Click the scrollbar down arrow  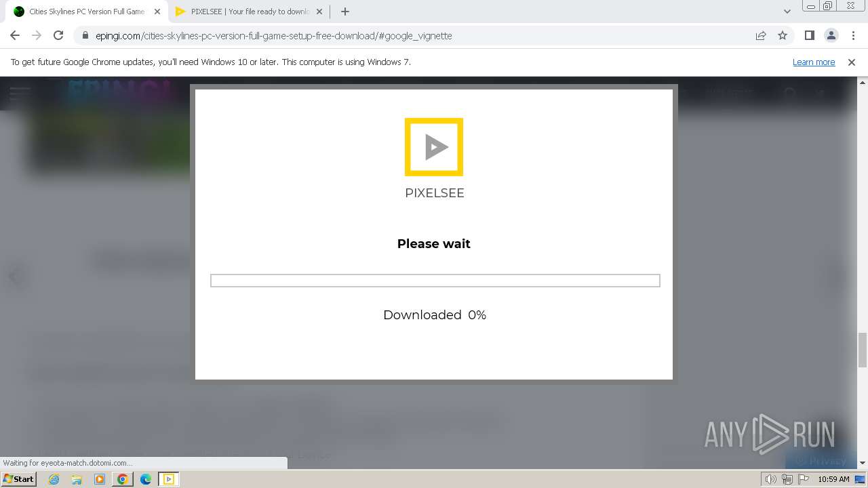862,464
